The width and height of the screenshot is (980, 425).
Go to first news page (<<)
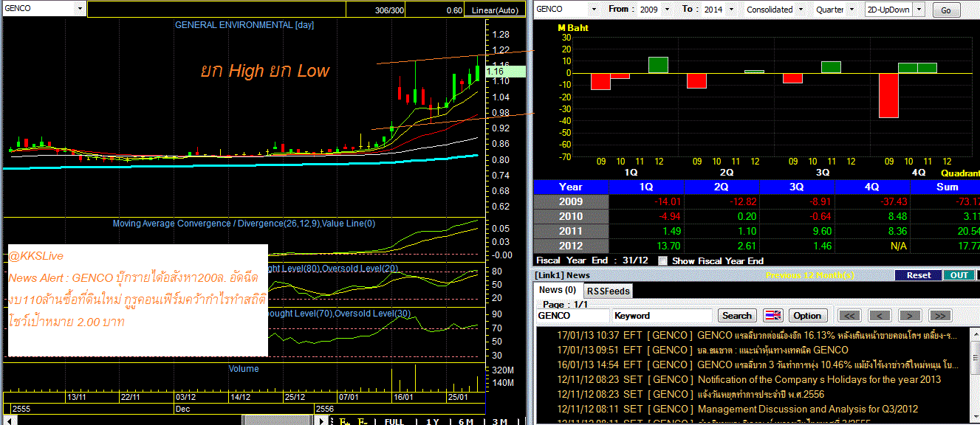[851, 316]
